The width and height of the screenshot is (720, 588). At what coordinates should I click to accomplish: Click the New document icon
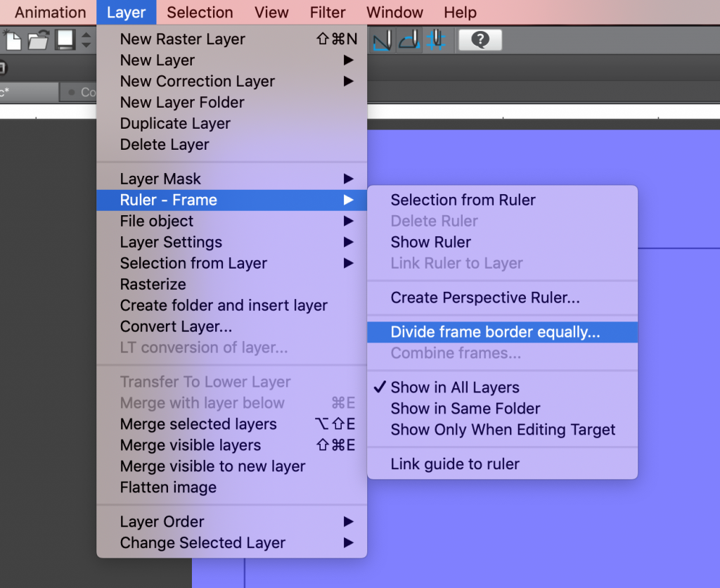tap(13, 40)
